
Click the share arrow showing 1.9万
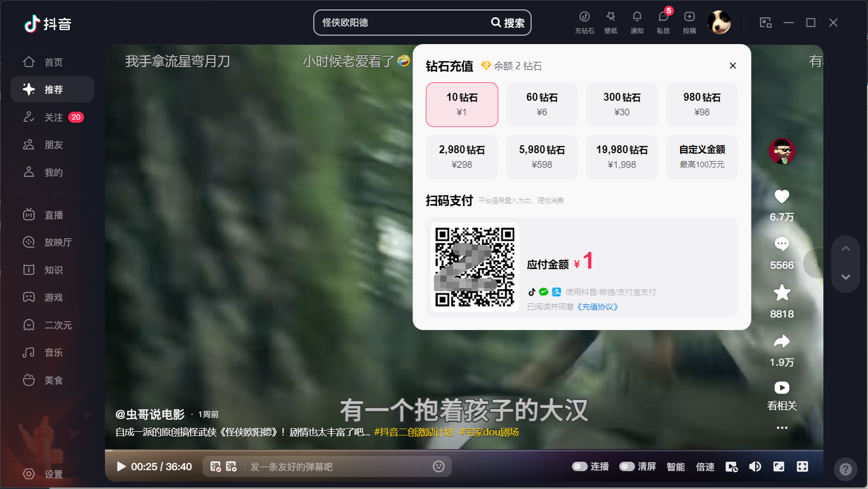tap(781, 342)
